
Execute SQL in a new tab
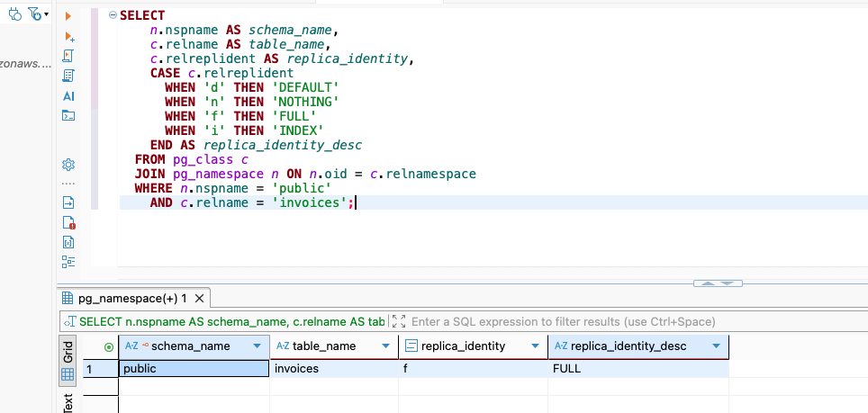pos(69,37)
